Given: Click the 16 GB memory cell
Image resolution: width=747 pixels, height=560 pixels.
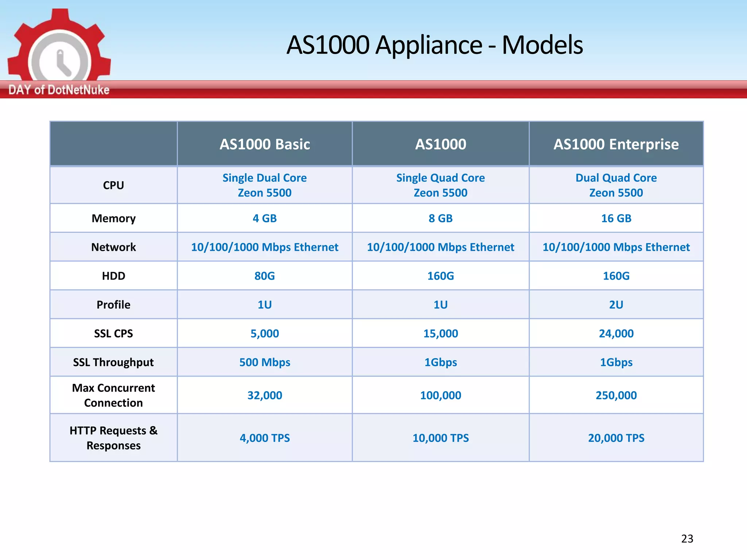Looking at the screenshot, I should (x=616, y=218).
